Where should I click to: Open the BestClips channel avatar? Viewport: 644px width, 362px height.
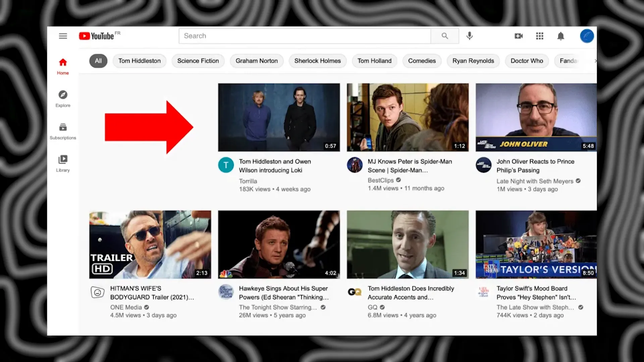[355, 165]
